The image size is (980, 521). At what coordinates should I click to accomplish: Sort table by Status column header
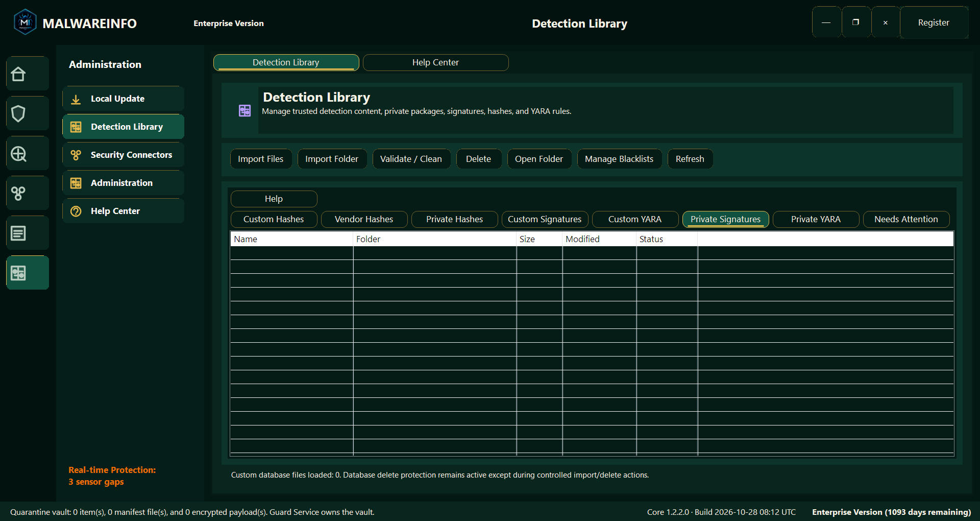tap(667, 239)
